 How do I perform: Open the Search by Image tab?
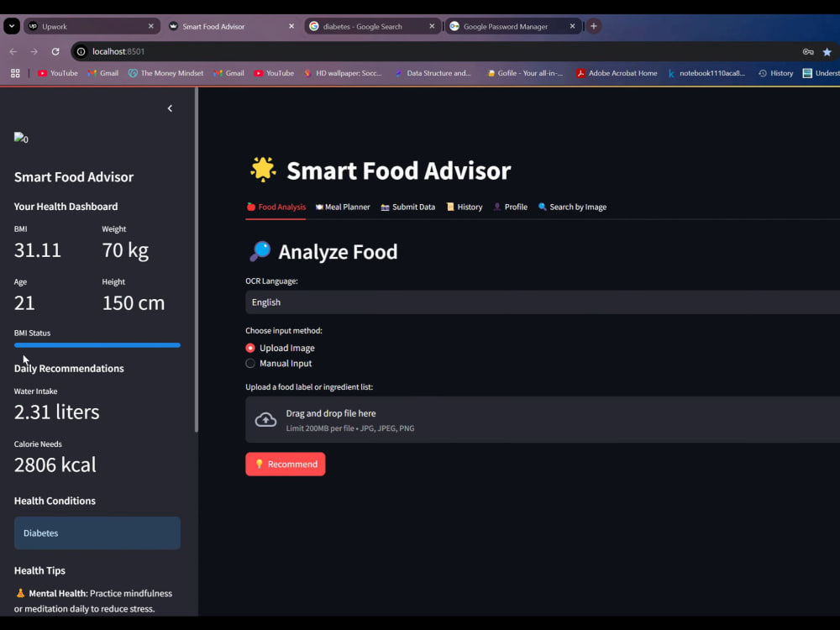point(572,207)
